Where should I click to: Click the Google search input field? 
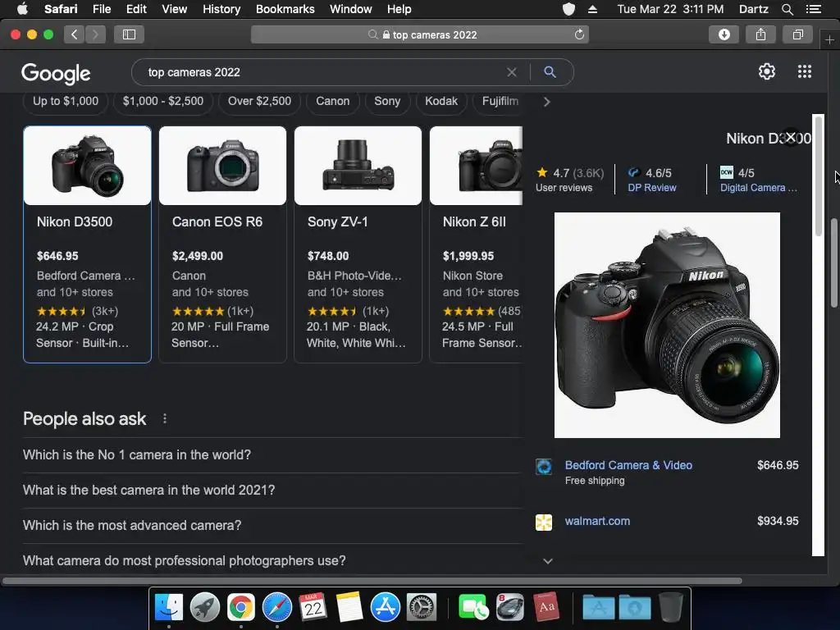click(324, 72)
